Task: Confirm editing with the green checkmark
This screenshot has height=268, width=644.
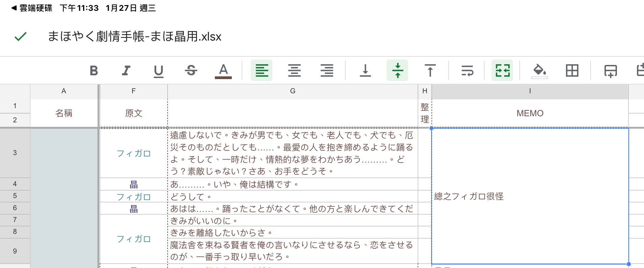Action: click(x=20, y=36)
